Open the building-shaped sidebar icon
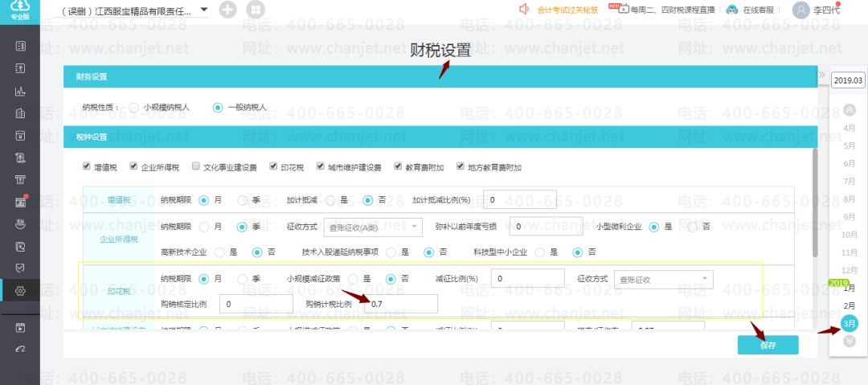Viewport: 868px width, 385px height. 20,113
